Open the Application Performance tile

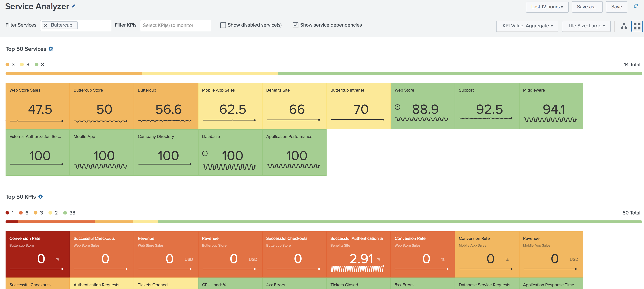(x=294, y=152)
